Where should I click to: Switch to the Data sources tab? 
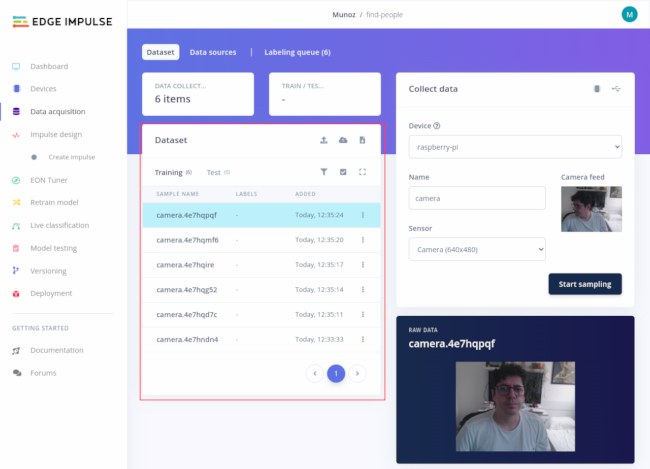point(213,52)
